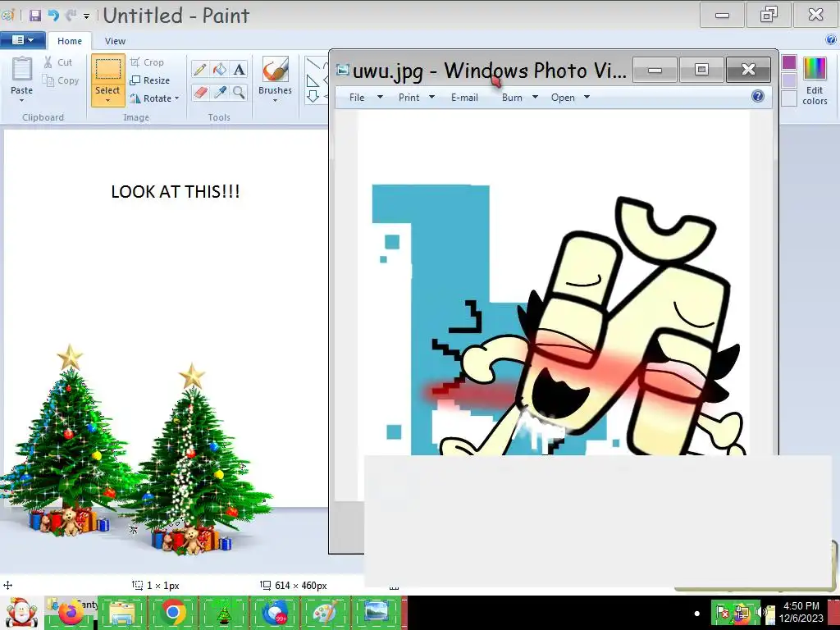Open Google Chrome from the taskbar
Image resolution: width=840 pixels, height=630 pixels.
(x=173, y=612)
